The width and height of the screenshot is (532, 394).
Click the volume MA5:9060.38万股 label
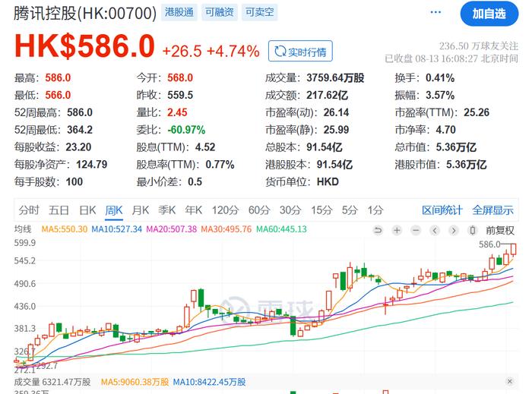[135, 382]
